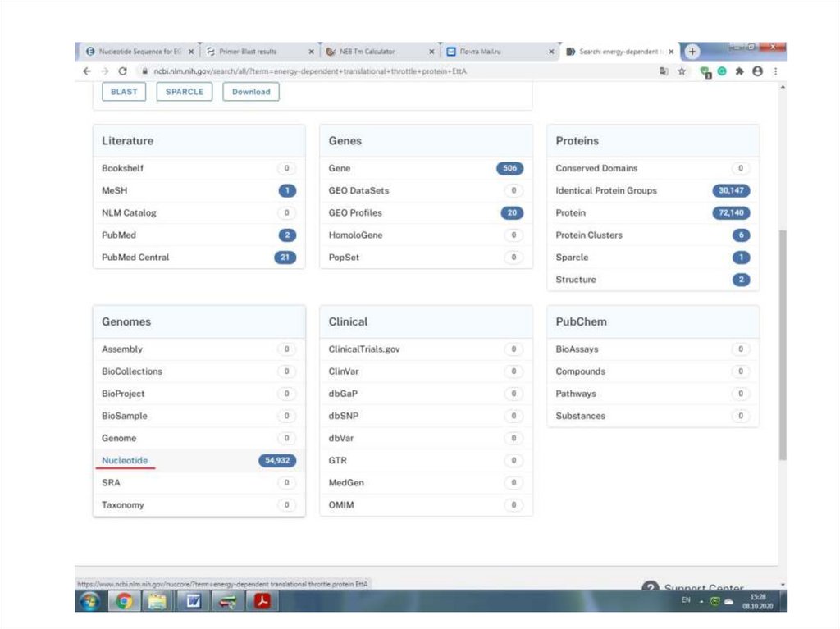
Task: Click the Conserved Domains row
Action: click(653, 168)
